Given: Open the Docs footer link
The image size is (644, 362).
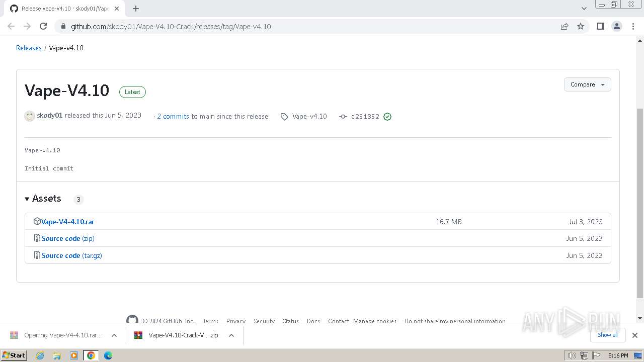Looking at the screenshot, I should (313, 321).
